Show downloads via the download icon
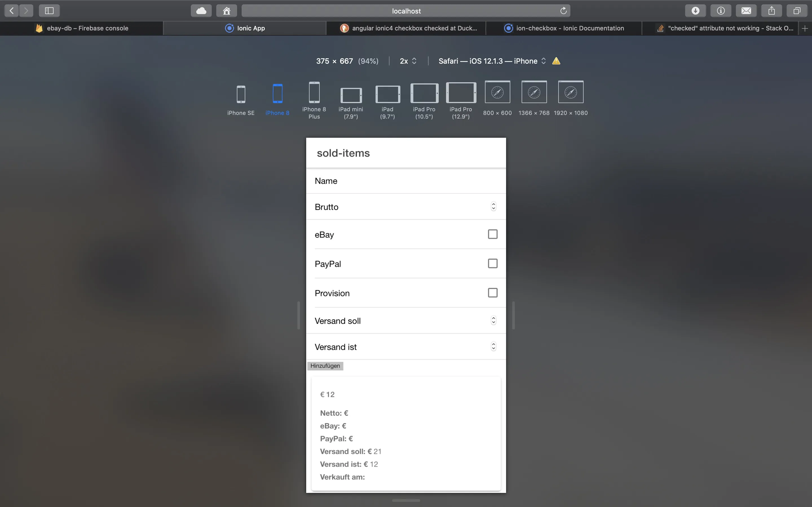Screen dimensions: 812x507 695,11
